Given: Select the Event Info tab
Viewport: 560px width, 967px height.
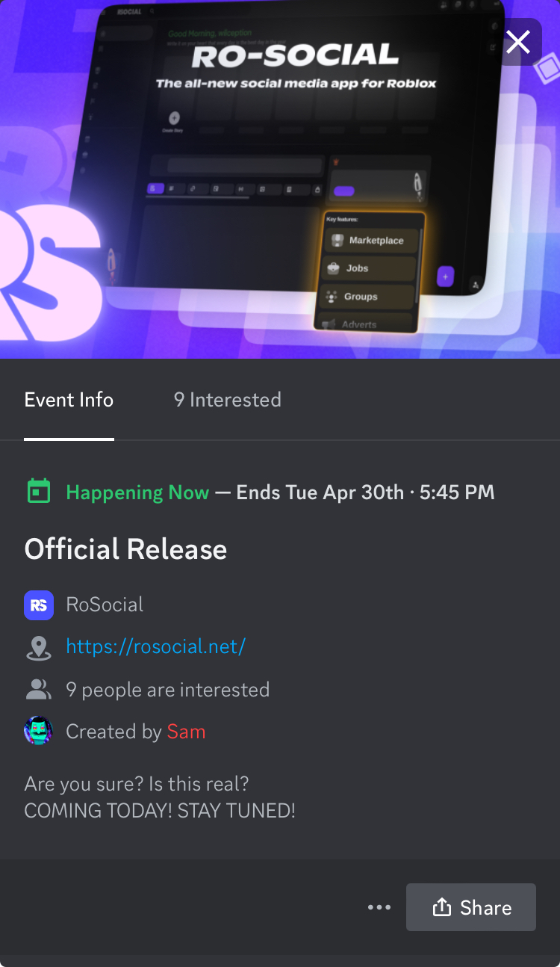Looking at the screenshot, I should coord(69,400).
